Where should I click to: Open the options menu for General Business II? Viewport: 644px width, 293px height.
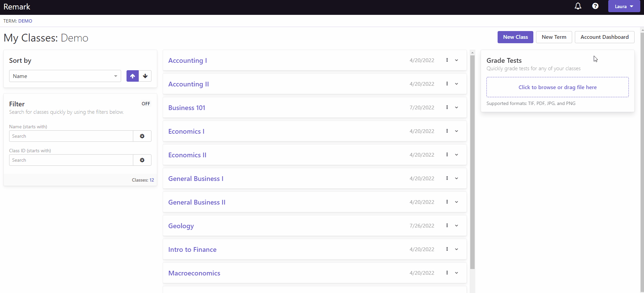coord(447,202)
